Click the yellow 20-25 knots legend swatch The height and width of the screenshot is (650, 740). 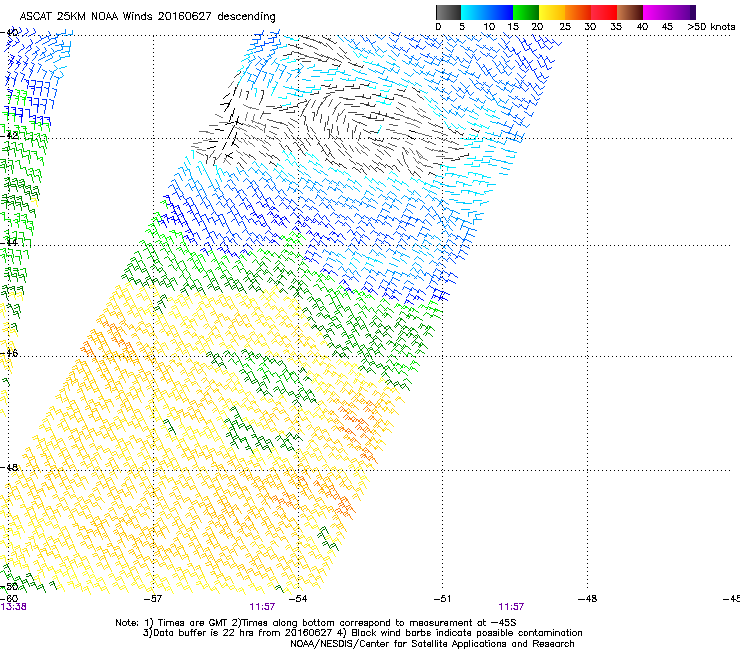(552, 12)
